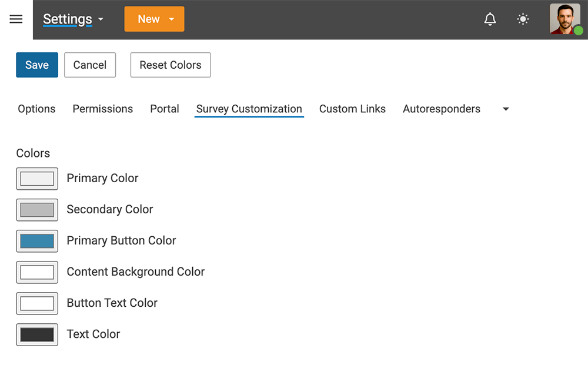The width and height of the screenshot is (588, 382).
Task: Click Reset Colors button
Action: click(x=171, y=65)
